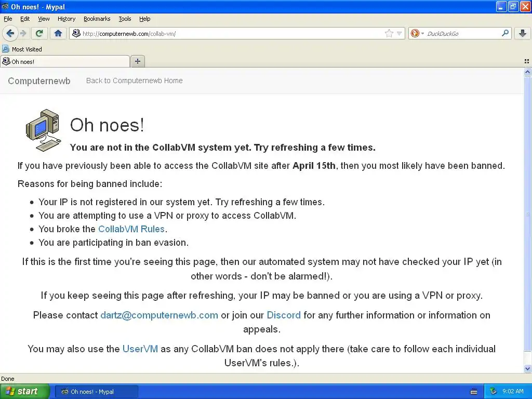
Task: Open the Windows Start menu
Action: tap(25, 392)
